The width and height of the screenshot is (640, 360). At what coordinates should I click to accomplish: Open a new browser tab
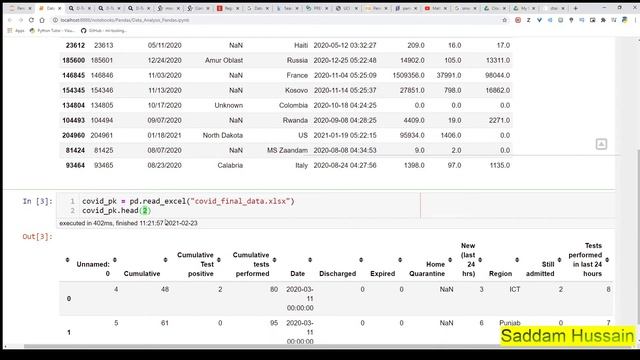pos(576,8)
